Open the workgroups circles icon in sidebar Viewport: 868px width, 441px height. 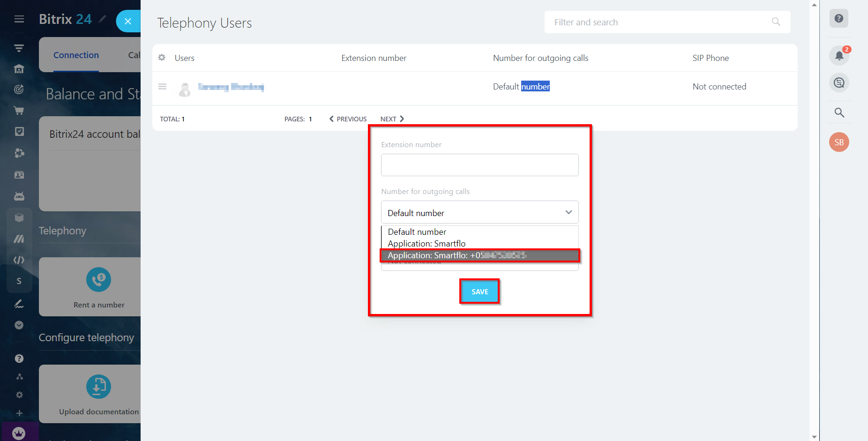pos(19,153)
